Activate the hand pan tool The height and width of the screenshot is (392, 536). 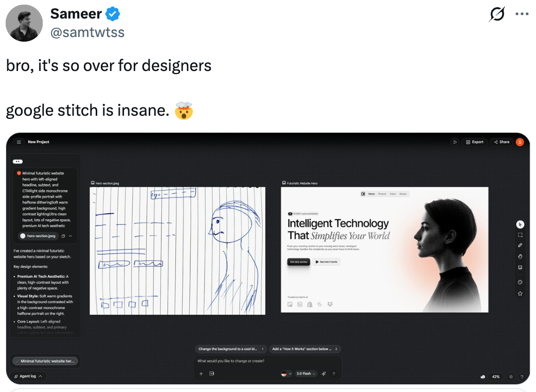520,256
